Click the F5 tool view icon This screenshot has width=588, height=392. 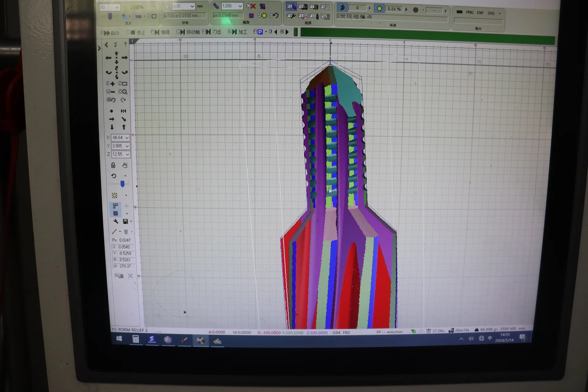(291, 6)
